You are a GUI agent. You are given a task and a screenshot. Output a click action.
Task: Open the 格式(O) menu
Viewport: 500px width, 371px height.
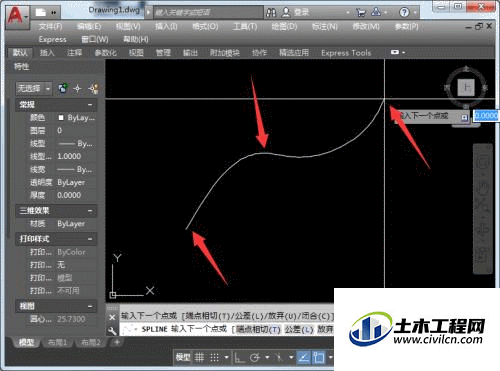coord(205,26)
